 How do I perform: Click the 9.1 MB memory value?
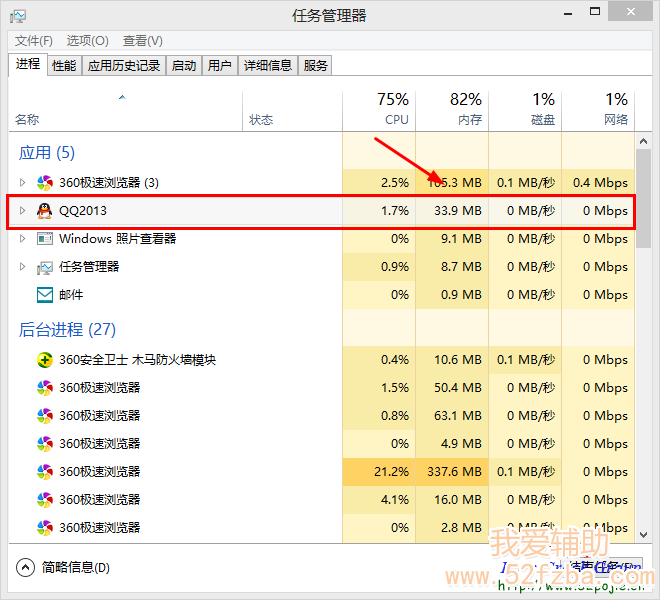click(x=461, y=239)
